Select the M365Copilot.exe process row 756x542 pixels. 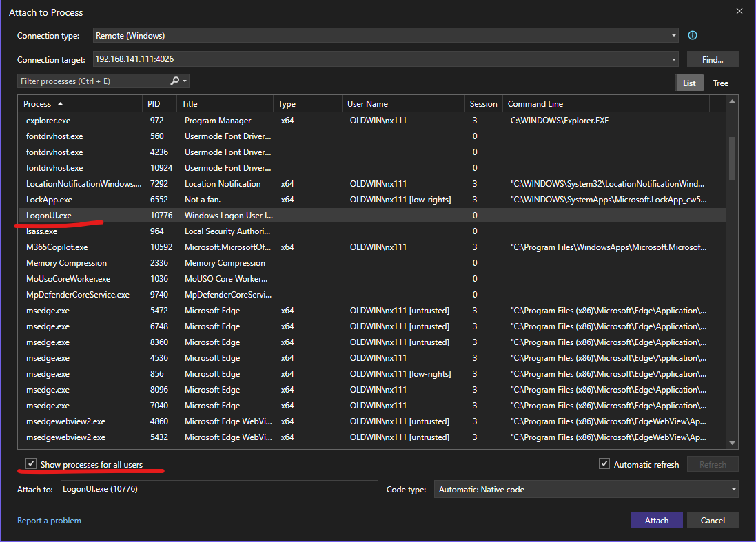coord(57,247)
